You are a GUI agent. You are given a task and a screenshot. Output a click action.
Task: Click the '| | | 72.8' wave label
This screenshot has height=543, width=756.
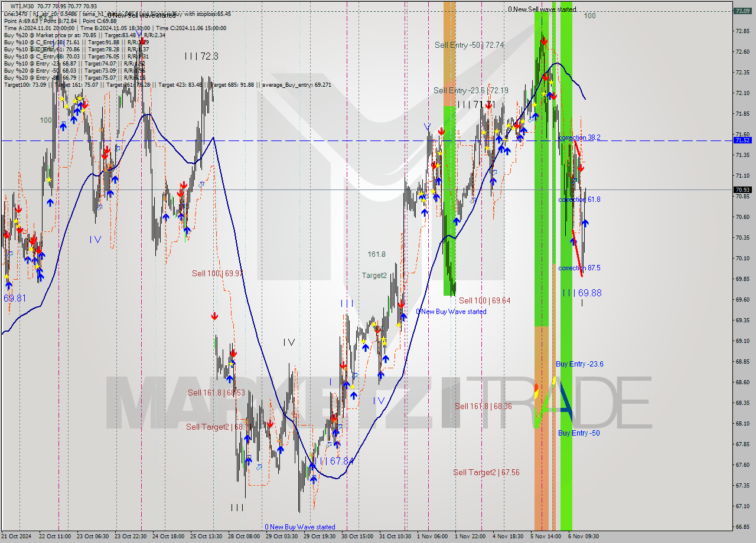pyautogui.click(x=201, y=56)
